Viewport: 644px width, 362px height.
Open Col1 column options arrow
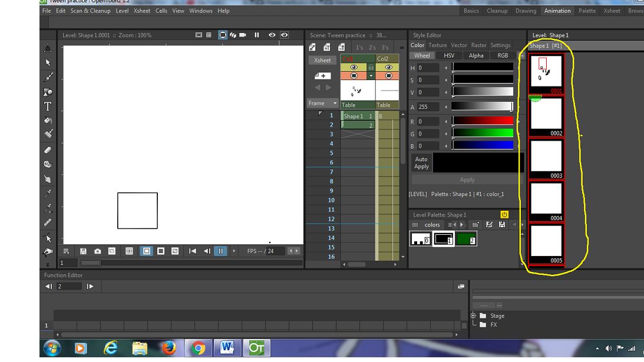[371, 75]
